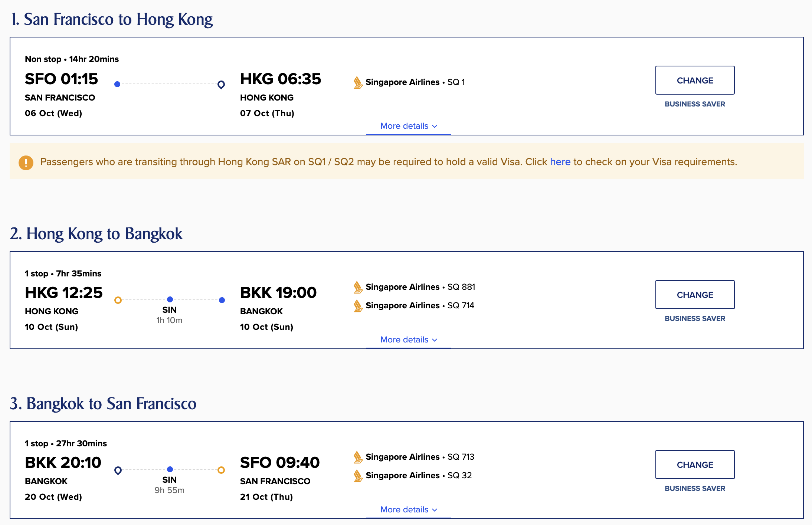Click BUSINESS SAVER under the first Change button
The height and width of the screenshot is (525, 812).
(694, 104)
